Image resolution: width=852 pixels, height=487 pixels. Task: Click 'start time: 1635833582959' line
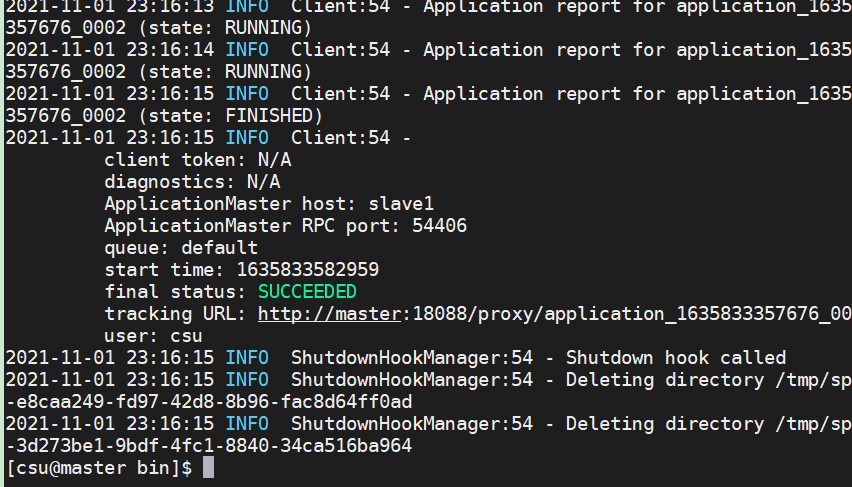(x=241, y=270)
